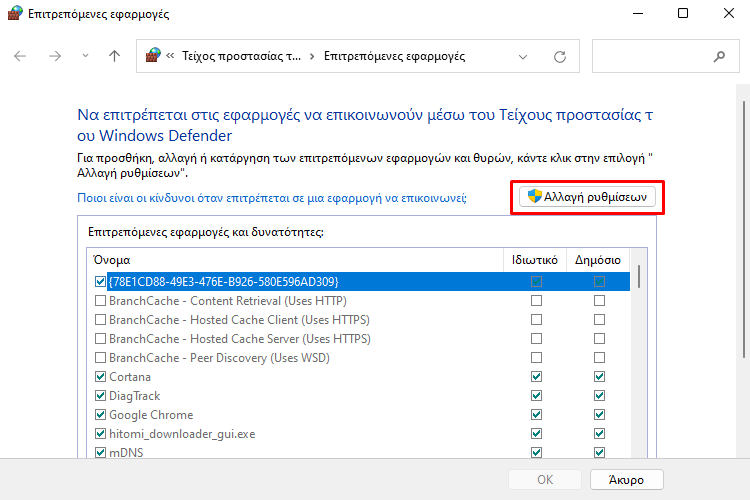Toggle Ιδιωτικό checkbox for hitomi_downloader_gui.exe

coord(536,434)
